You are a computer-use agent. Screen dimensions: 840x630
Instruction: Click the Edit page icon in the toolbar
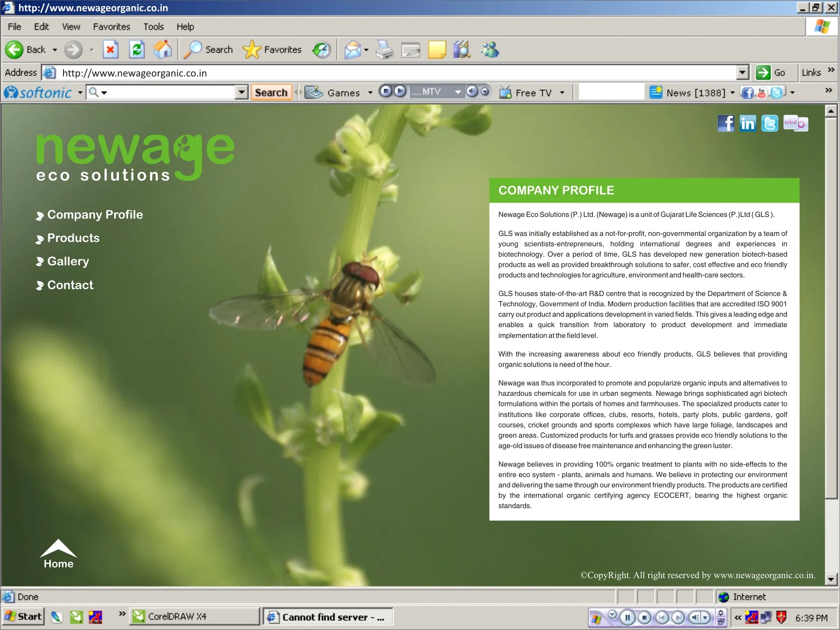(x=410, y=50)
